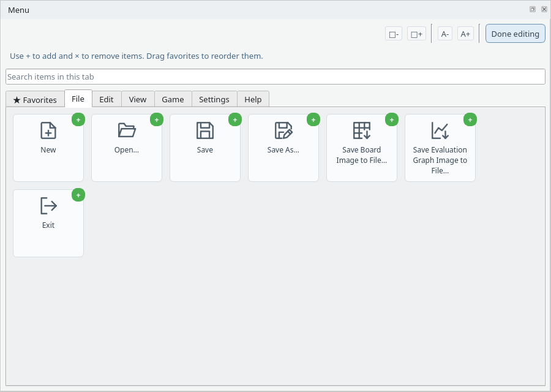Screen dimensions: 551x392
Task: Add New to favorites with plus badge
Action: tap(78, 120)
